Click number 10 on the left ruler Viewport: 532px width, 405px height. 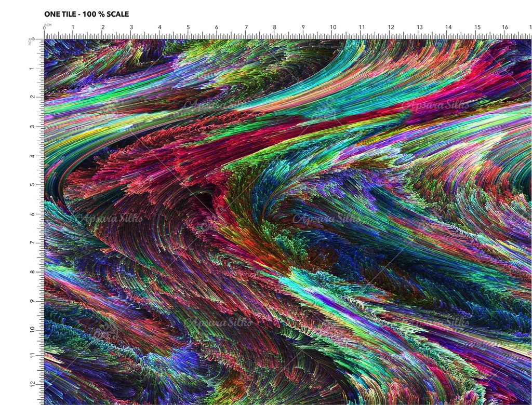tap(32, 329)
